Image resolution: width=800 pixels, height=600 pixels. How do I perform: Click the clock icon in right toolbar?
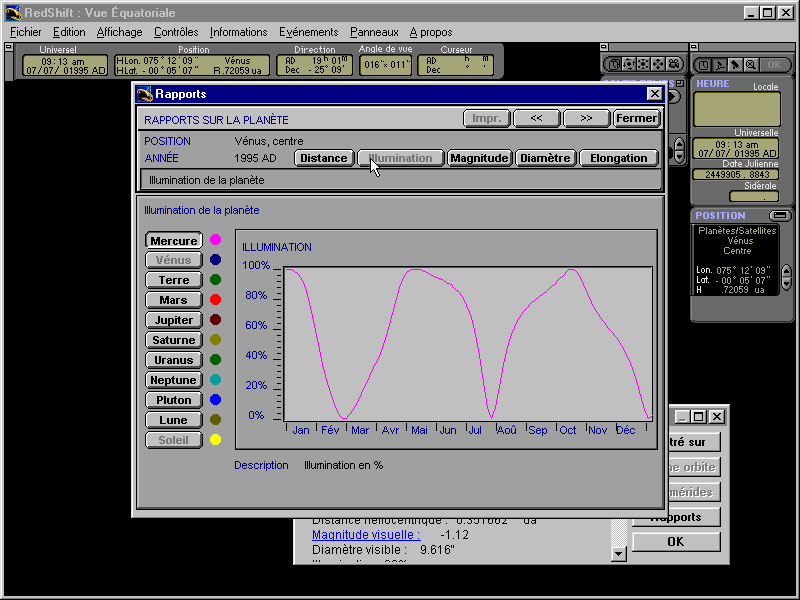coord(704,65)
